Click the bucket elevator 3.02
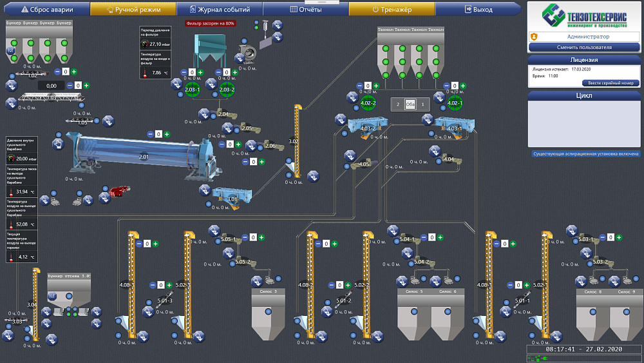Screen dimensions: 644x363 [x=295, y=141]
